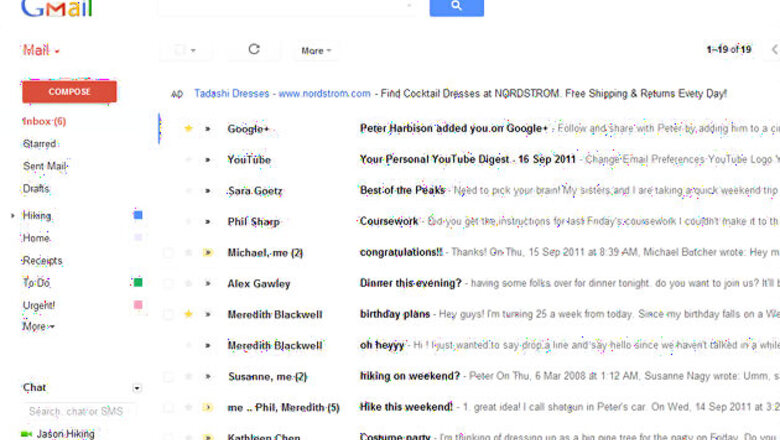Viewport: 780px width, 440px height.
Task: Click the 'Search, chat or SMS' field
Action: (79, 411)
